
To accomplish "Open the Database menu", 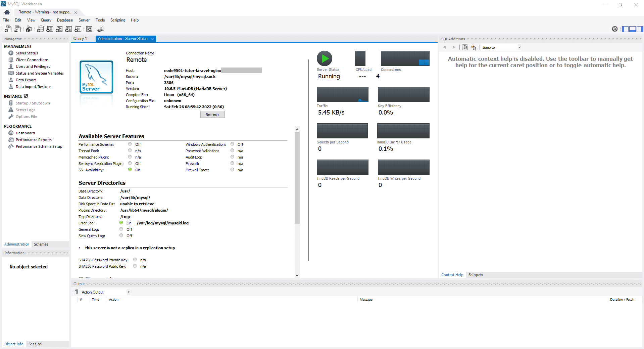I will tap(65, 20).
